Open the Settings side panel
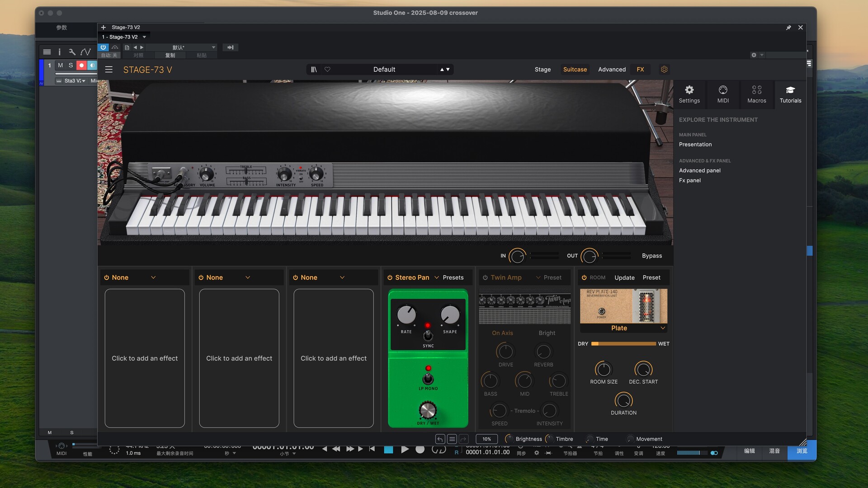Image resolution: width=868 pixels, height=488 pixels. click(689, 94)
